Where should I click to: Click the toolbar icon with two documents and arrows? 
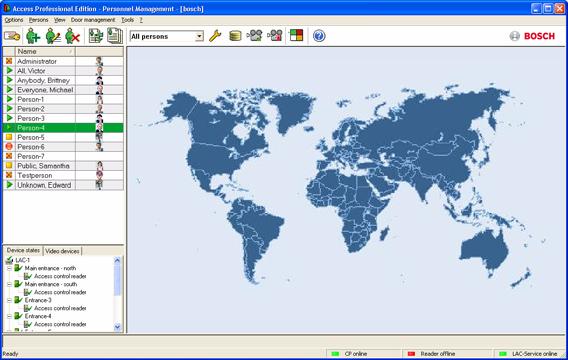(x=96, y=36)
